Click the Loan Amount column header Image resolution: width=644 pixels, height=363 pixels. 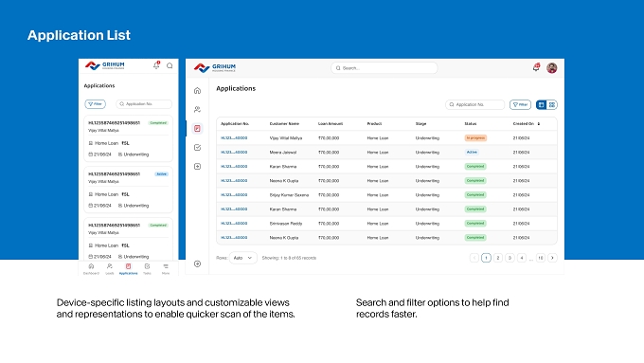pyautogui.click(x=331, y=124)
